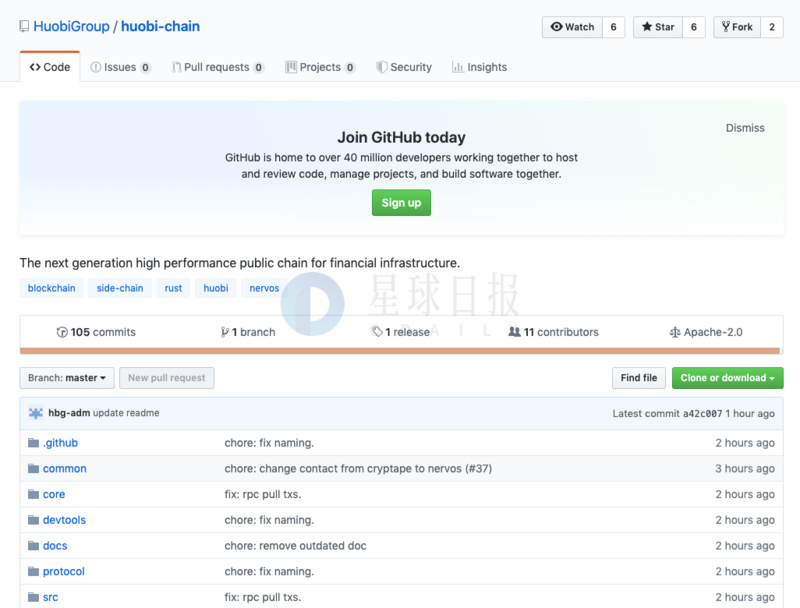Open the Pull requests tab
Screen dimensions: 800x608
(218, 67)
